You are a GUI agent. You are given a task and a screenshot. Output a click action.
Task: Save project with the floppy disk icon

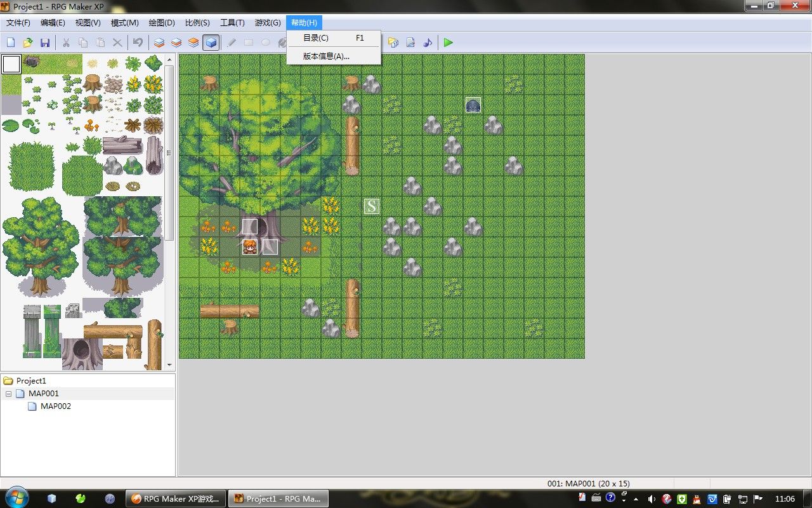coord(45,43)
